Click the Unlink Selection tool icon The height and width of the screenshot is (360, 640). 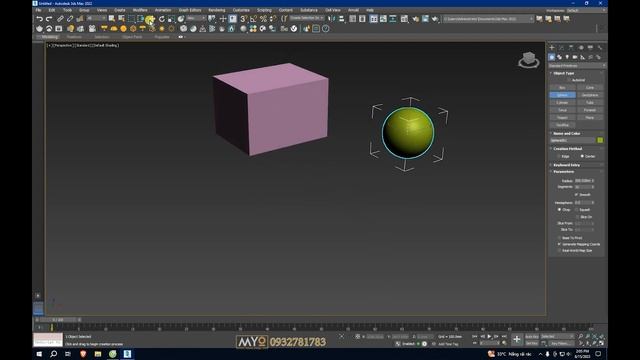pyautogui.click(x=70, y=19)
